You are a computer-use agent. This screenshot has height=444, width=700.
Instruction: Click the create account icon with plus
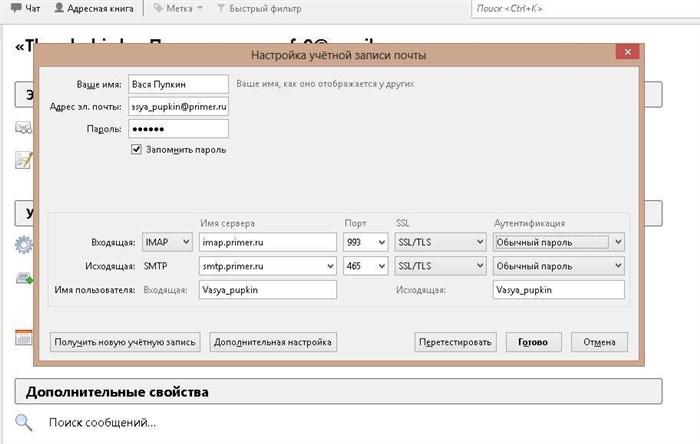point(24,278)
